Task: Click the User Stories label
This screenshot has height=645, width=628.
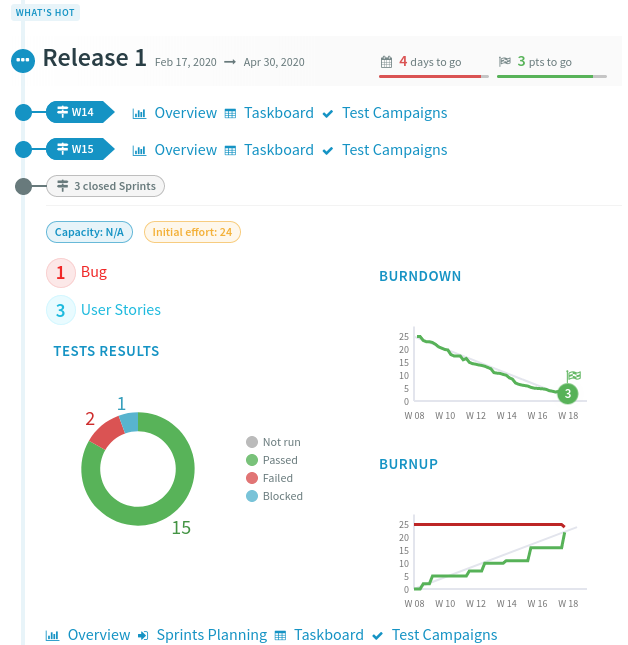Action: pos(121,310)
